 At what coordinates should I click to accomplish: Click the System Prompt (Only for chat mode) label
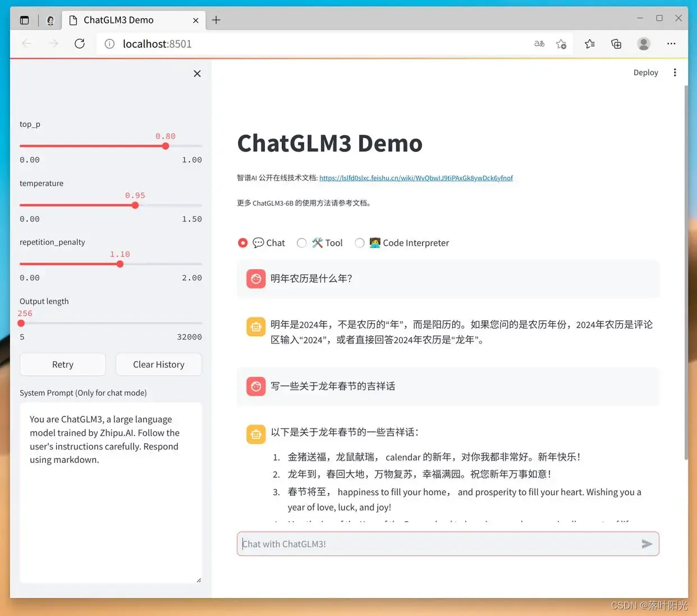coord(83,393)
